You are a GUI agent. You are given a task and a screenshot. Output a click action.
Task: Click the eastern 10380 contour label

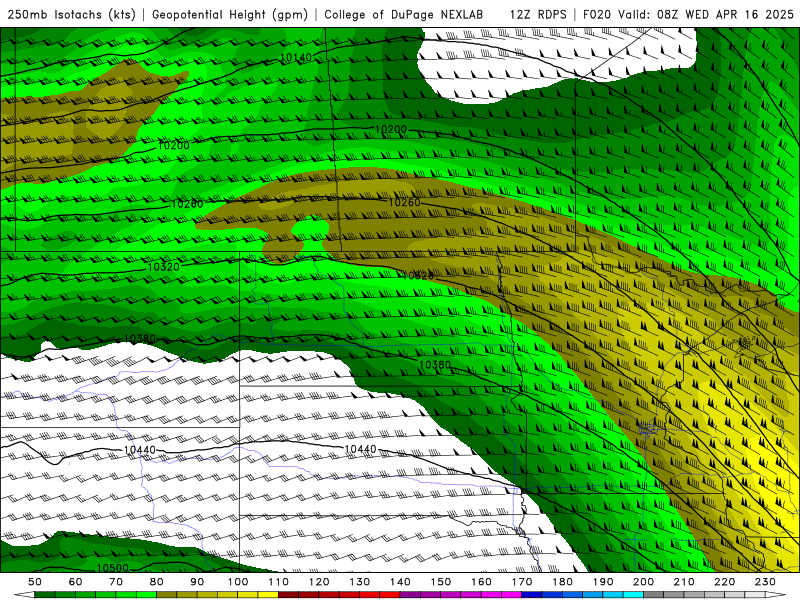435,365
